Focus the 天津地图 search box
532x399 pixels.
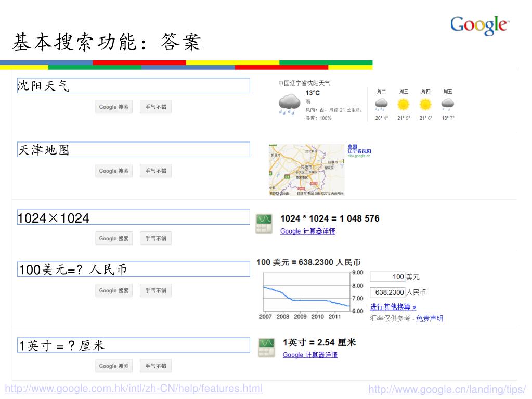point(133,149)
